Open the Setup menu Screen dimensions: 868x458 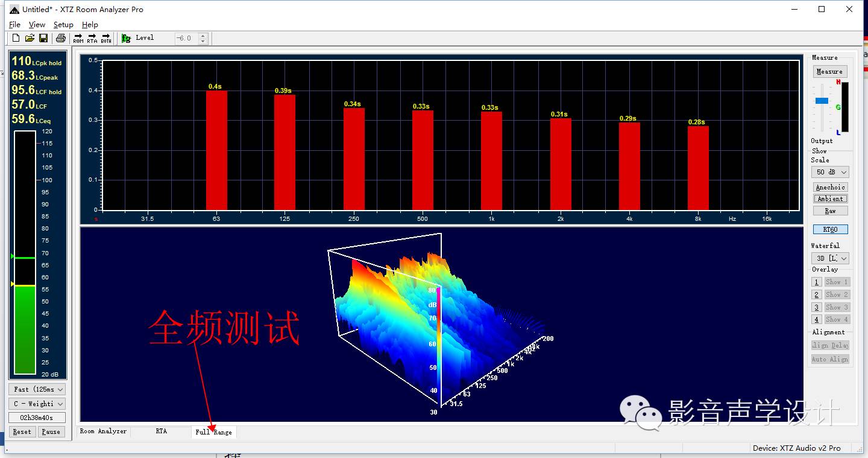tap(63, 25)
